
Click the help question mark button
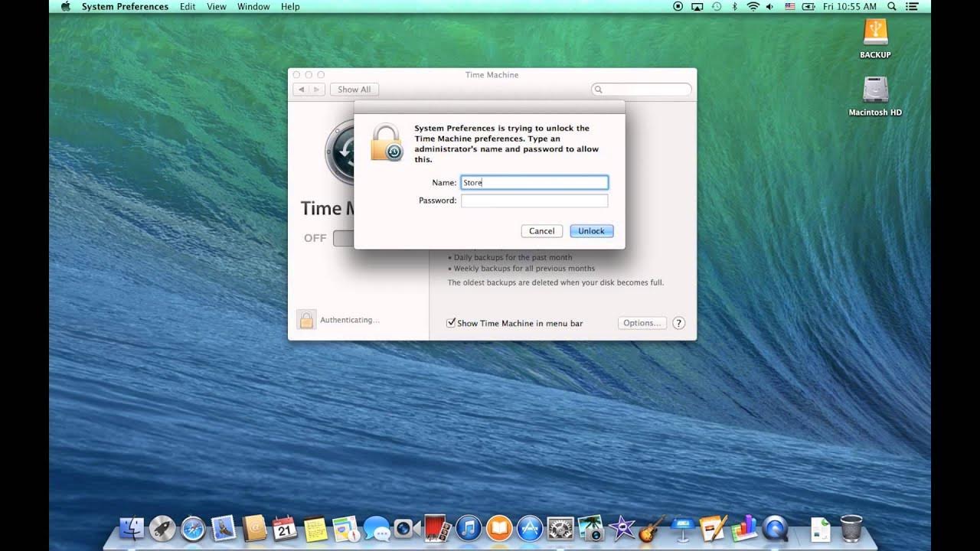click(678, 323)
